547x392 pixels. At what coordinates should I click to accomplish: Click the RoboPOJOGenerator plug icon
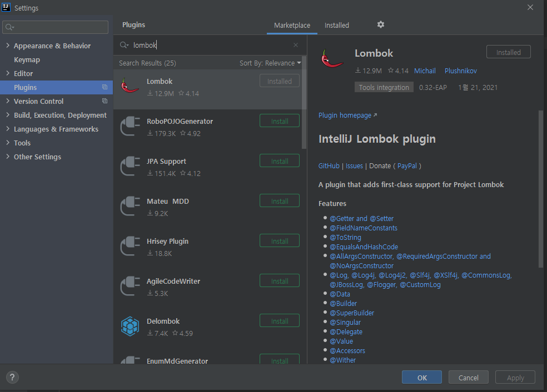point(130,126)
